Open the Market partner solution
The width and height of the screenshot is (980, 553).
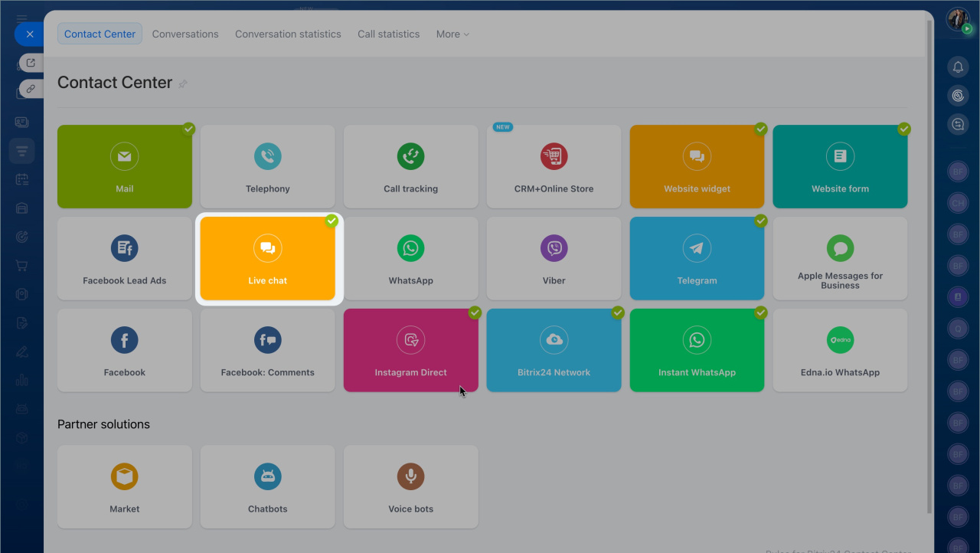coord(125,487)
